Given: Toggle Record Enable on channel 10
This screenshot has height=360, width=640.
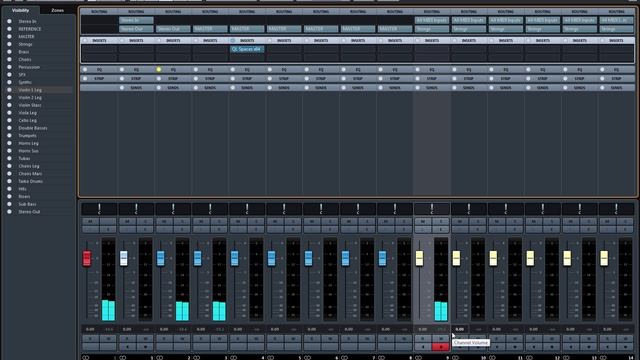Looking at the screenshot, I should 478,347.
